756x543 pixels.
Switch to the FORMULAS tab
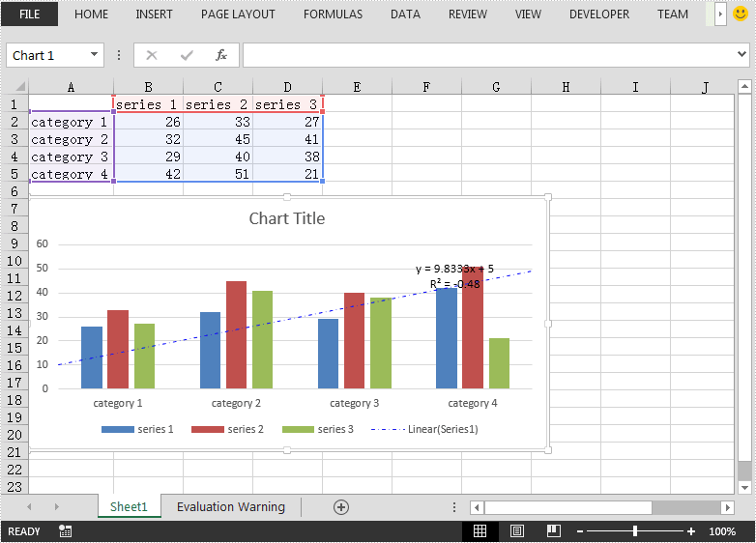click(x=333, y=14)
